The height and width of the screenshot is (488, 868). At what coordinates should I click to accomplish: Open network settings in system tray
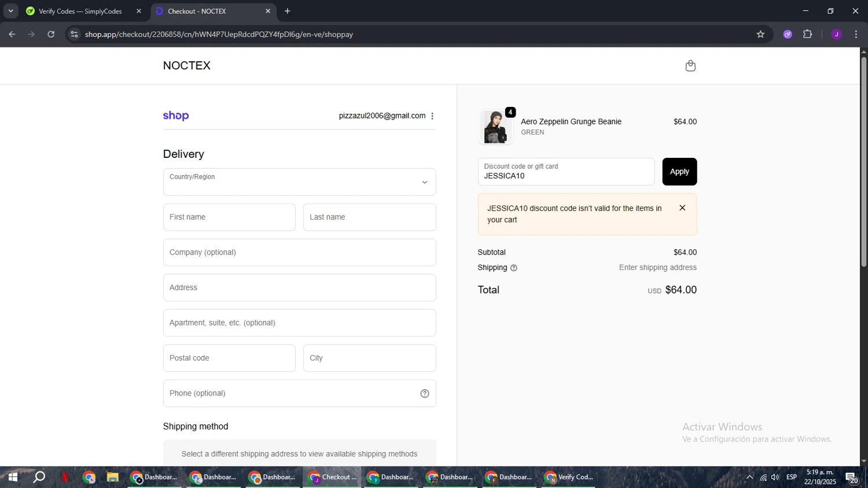(x=763, y=478)
